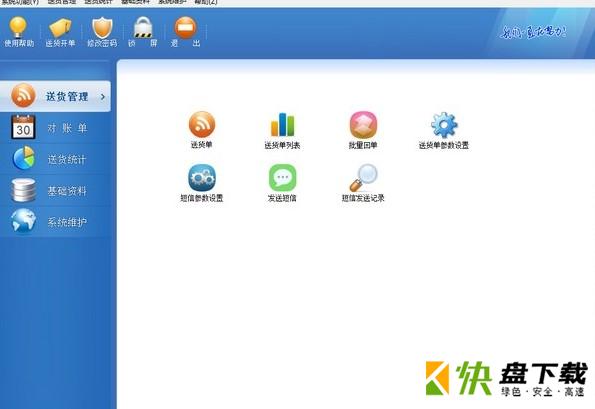The height and width of the screenshot is (409, 595).
Task: Open 系统维护 globe item in the sidebar
Action: pyautogui.click(x=55, y=222)
